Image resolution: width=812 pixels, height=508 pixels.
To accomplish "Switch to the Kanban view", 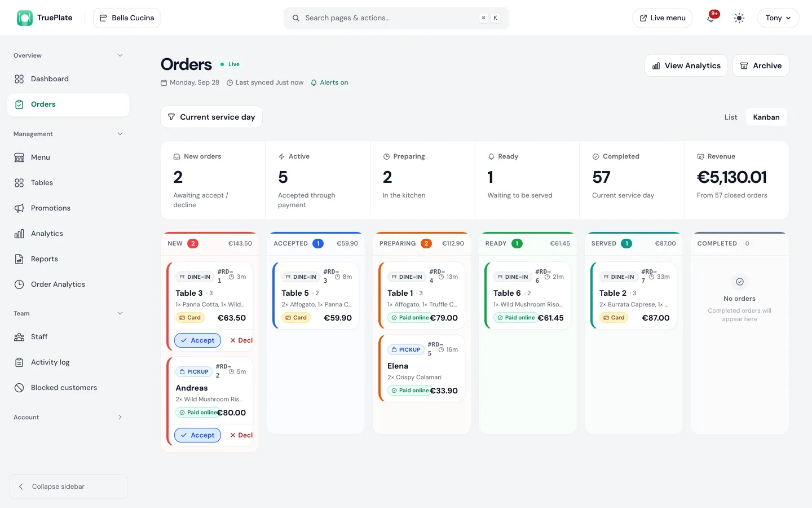I will pyautogui.click(x=766, y=117).
